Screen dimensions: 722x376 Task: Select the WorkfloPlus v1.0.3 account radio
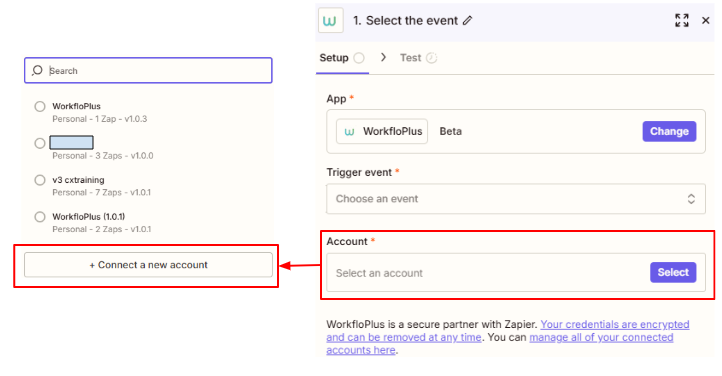40,107
